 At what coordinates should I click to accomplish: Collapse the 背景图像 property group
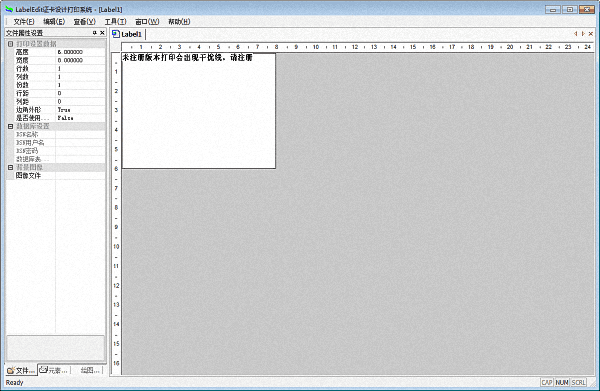[11, 168]
